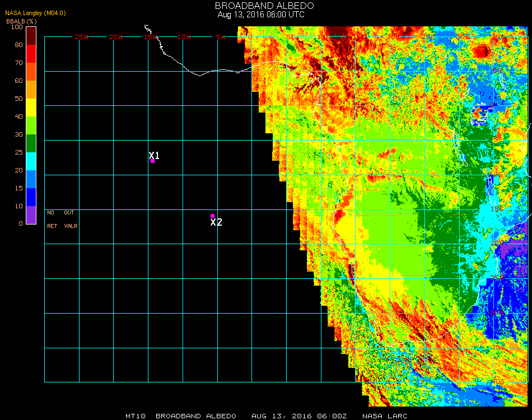Click the 25W longitude grid label
The height and width of the screenshot is (420, 532).
point(82,37)
